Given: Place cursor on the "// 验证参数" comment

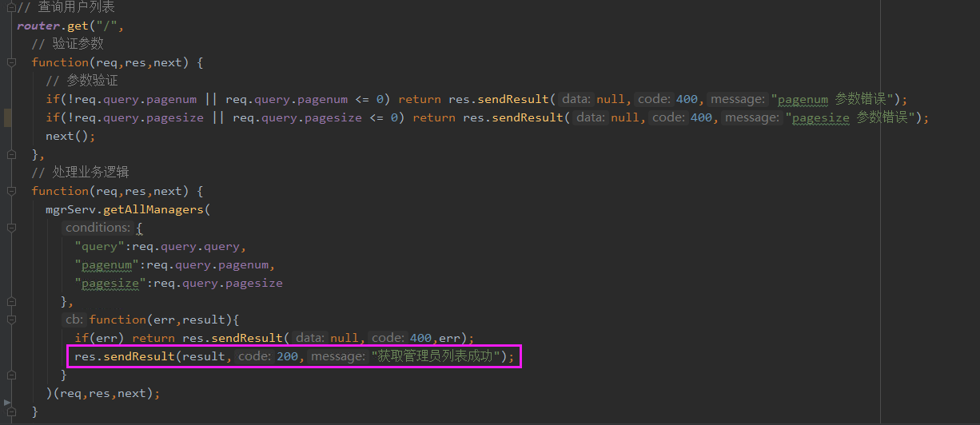Looking at the screenshot, I should [68, 44].
